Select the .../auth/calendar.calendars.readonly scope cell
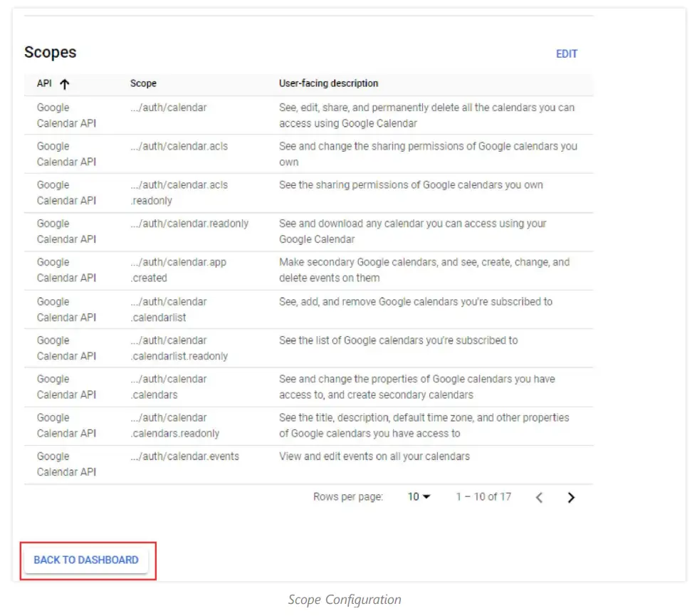 (174, 426)
